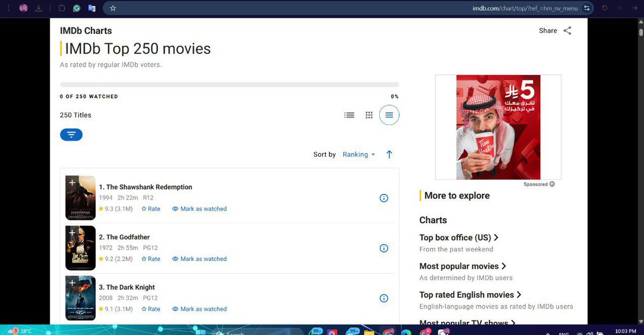This screenshot has width=644, height=335.
Task: Open the Tim Hortons sponsored ad
Action: coord(498,127)
